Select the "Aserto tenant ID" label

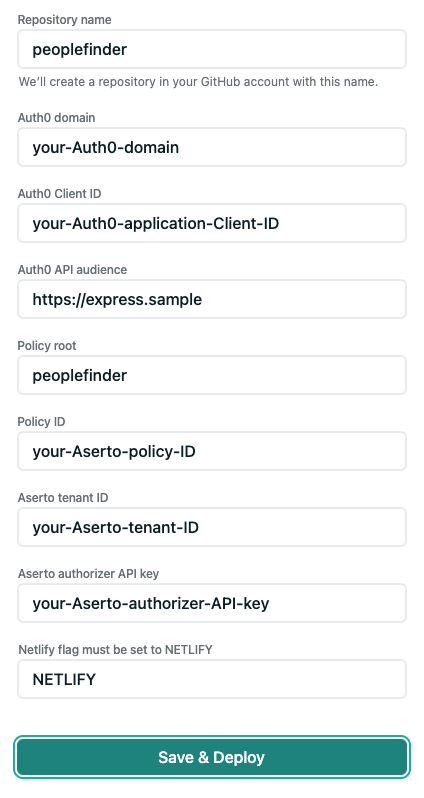63,498
